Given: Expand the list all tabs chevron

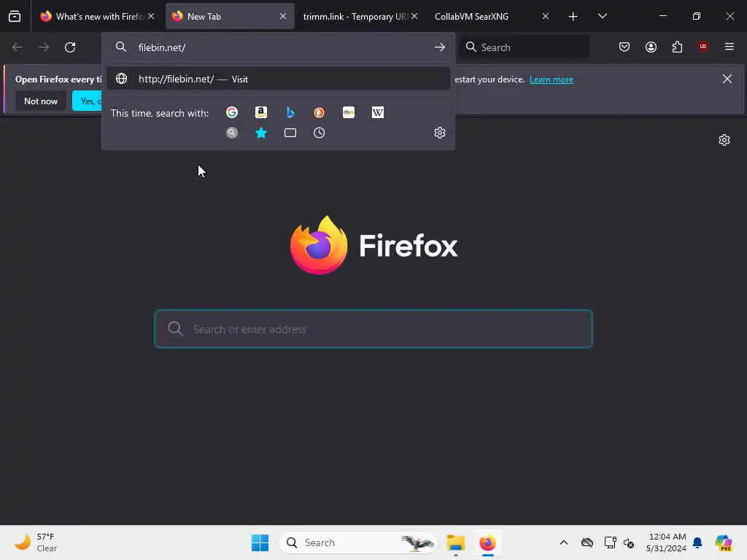Looking at the screenshot, I should click(x=602, y=16).
